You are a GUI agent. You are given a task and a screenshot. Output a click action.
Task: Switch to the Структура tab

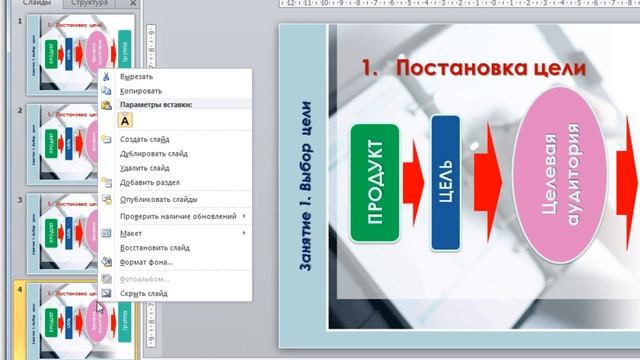coord(89,3)
